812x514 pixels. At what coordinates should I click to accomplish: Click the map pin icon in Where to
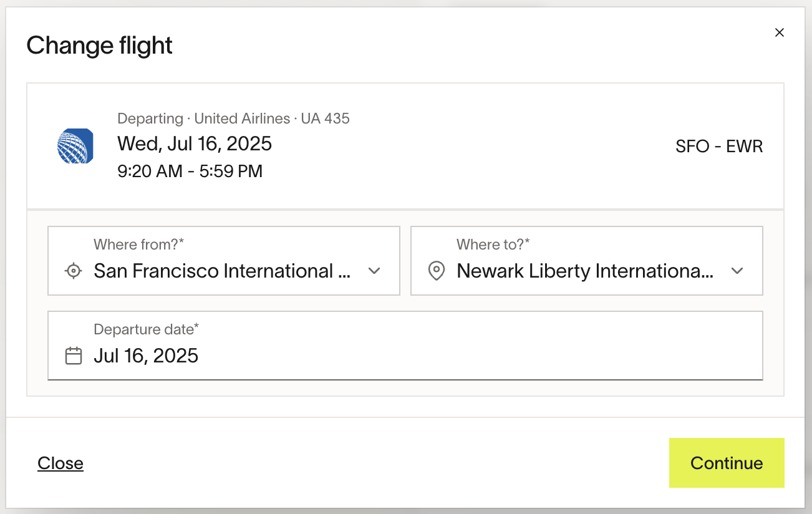(437, 271)
